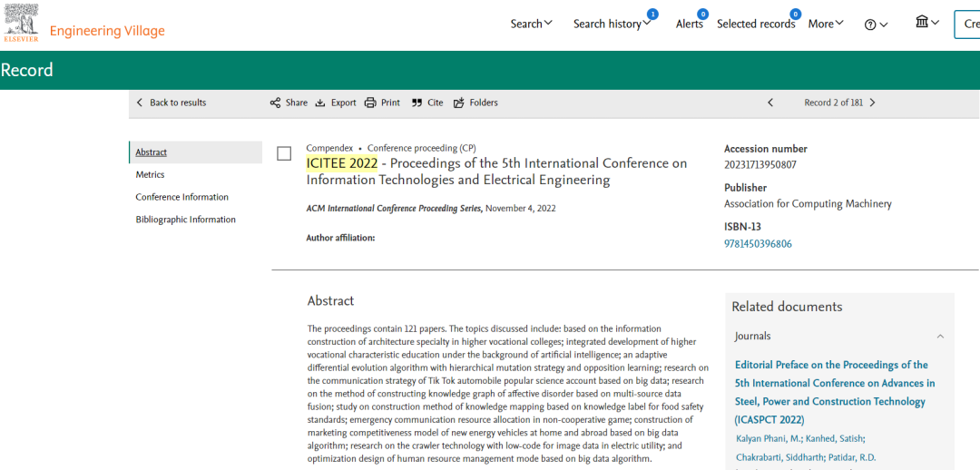Click the Back to results link

coord(171,103)
